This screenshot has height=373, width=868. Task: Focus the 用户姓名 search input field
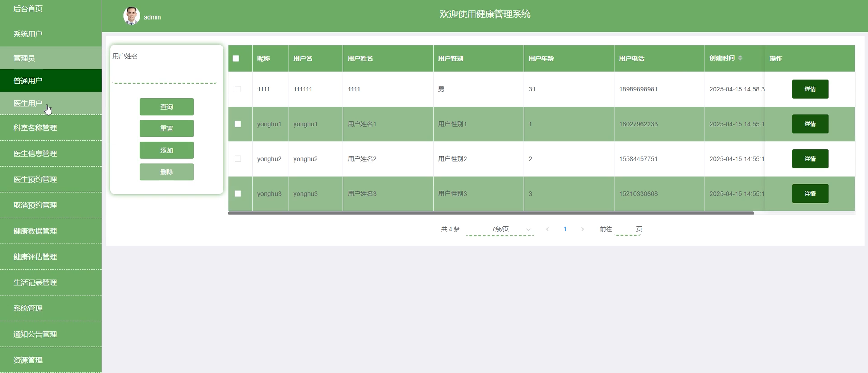tap(164, 75)
